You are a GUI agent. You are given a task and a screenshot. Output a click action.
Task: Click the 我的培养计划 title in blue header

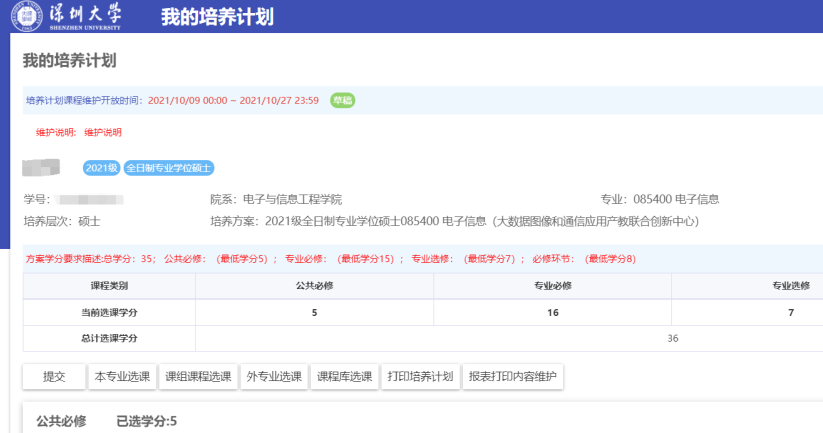217,18
